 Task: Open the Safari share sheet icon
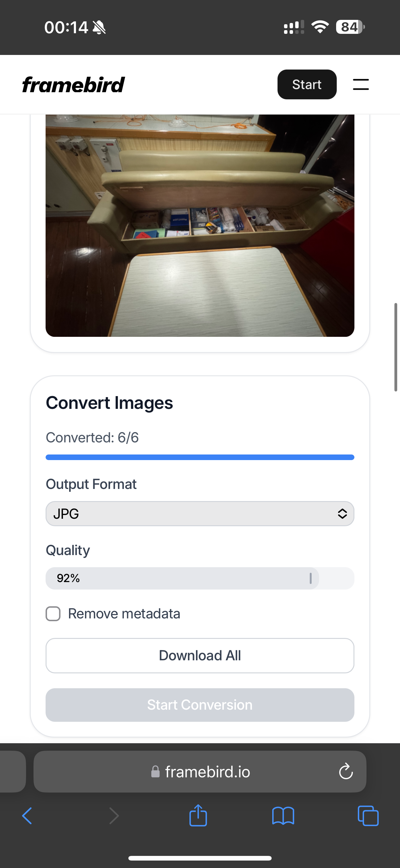(x=198, y=815)
